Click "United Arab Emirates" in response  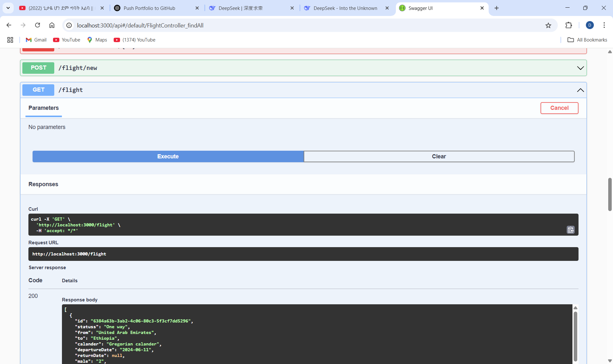[125, 332]
